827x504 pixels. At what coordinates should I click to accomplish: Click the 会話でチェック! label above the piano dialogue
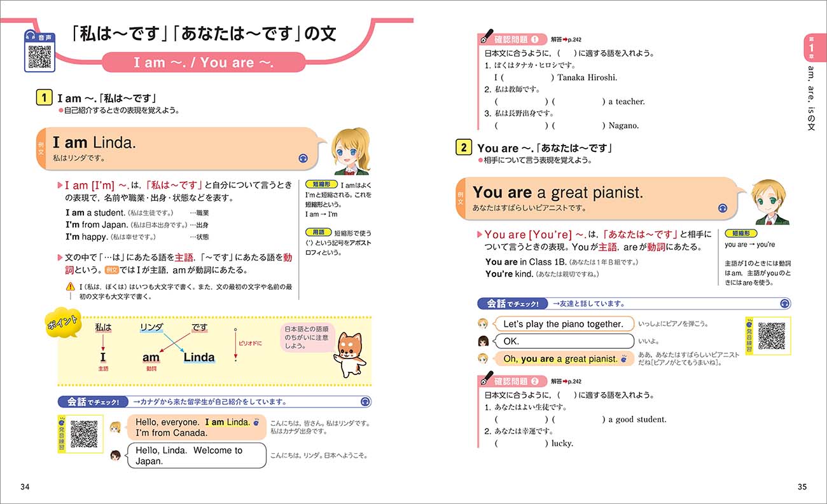click(513, 304)
